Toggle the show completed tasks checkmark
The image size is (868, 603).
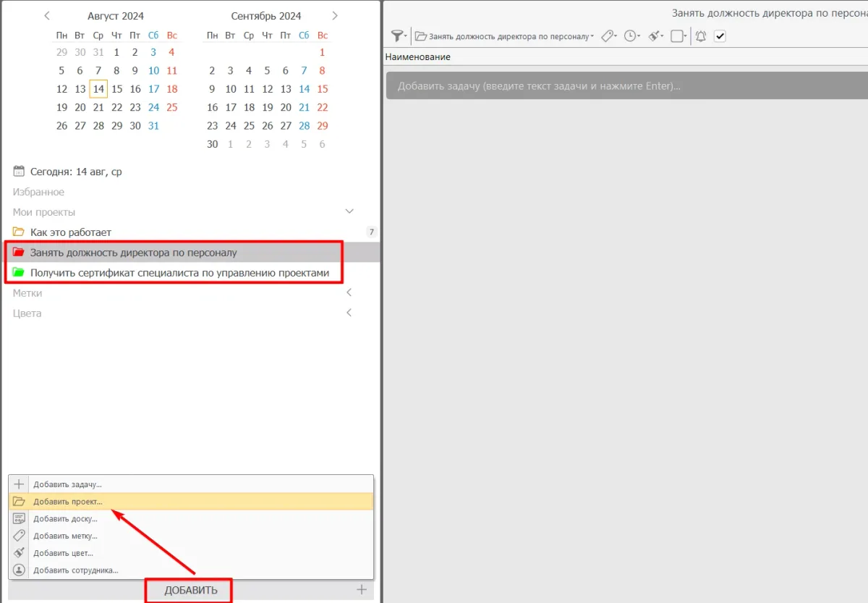click(x=720, y=35)
